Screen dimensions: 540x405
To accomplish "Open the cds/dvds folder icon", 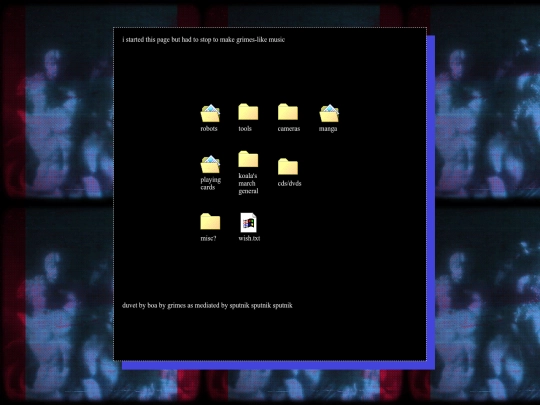I will [x=288, y=167].
